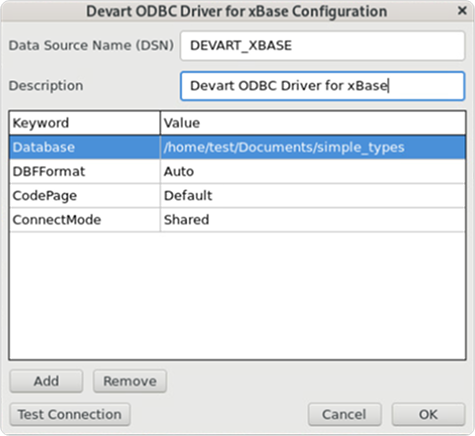Close the xBase Configuration dialog
Screen dimensions: 475x436
[x=462, y=11]
